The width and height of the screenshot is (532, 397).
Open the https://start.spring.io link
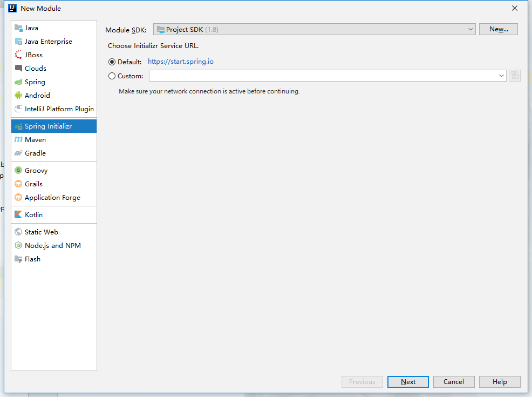tap(181, 62)
